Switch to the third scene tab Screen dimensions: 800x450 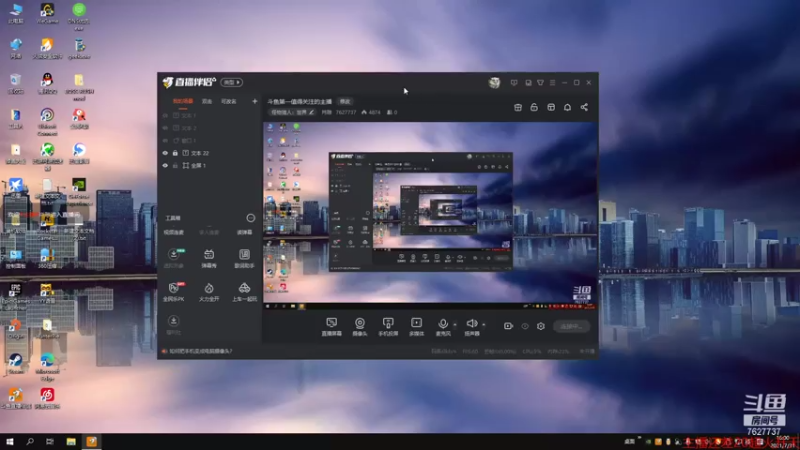[x=229, y=101]
